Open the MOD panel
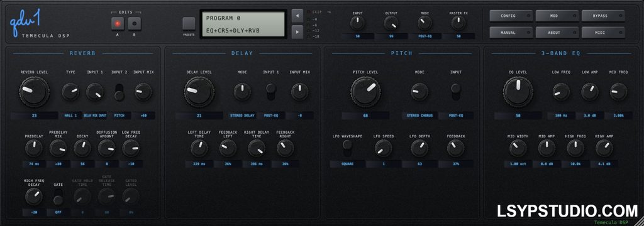Screen dimensions: 644x226 click(x=557, y=16)
